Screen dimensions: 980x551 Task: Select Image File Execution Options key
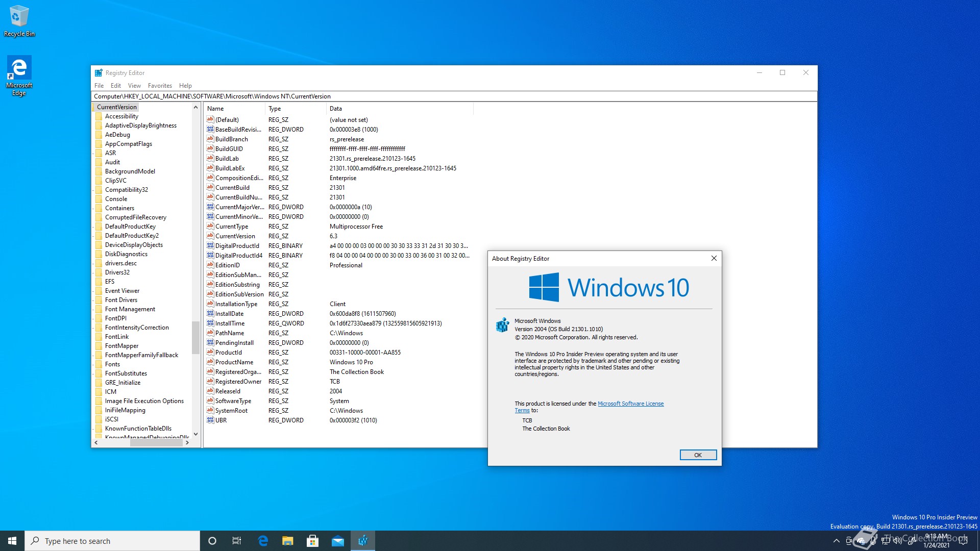click(x=144, y=401)
